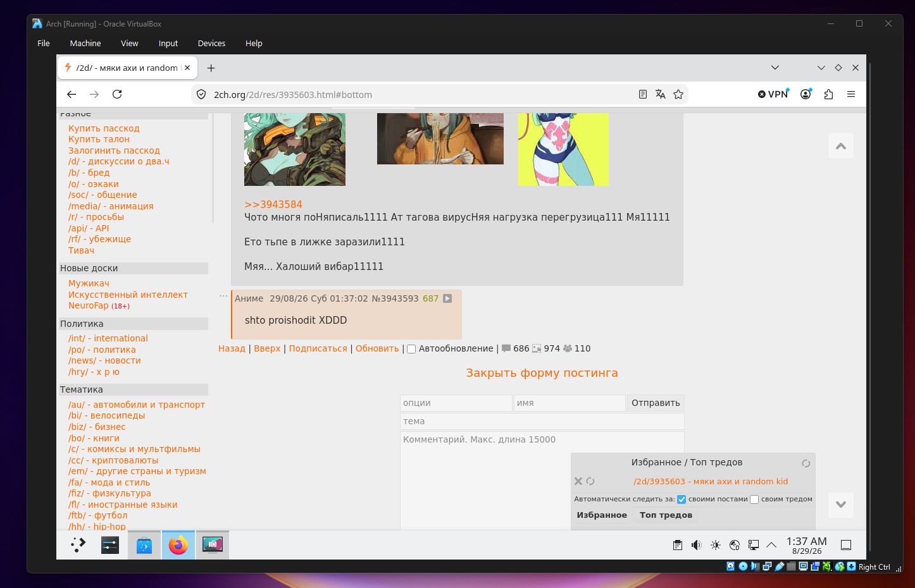Open the yellow-background character thumbnail
This screenshot has height=588, width=915.
563,149
